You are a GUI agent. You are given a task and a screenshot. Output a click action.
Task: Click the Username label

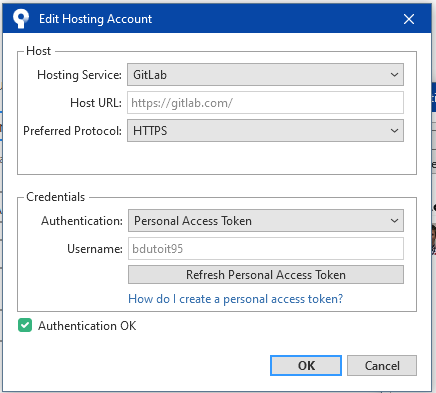(95, 249)
